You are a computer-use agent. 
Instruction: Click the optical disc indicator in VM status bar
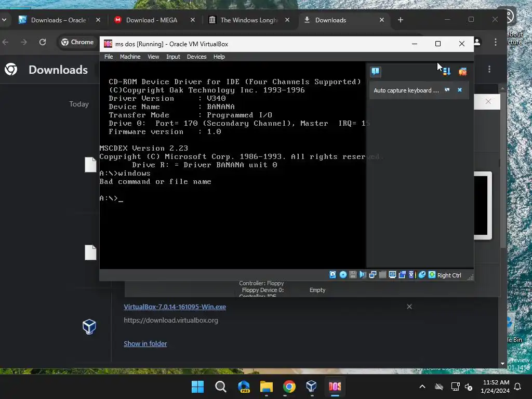pyautogui.click(x=343, y=275)
